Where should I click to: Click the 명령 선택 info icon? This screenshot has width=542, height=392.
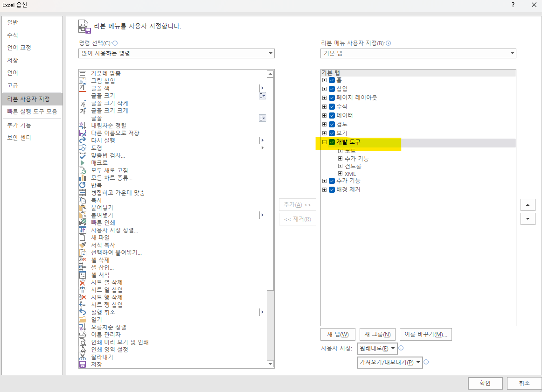[115, 43]
